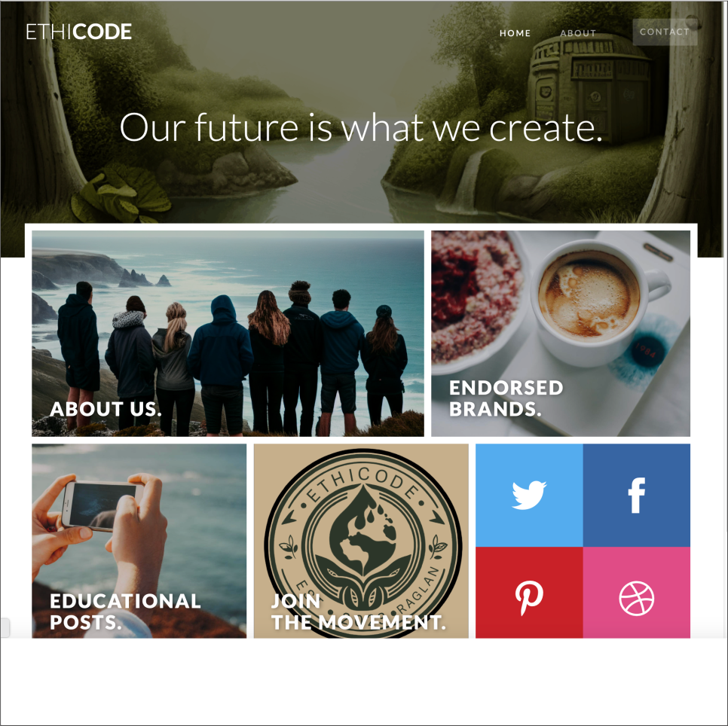Open the Dribbble basketball icon tile
The width and height of the screenshot is (728, 726).
pos(637,593)
